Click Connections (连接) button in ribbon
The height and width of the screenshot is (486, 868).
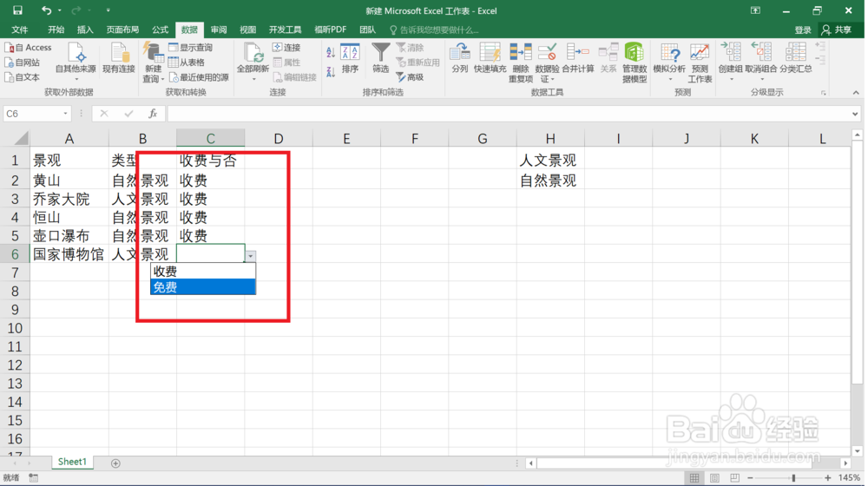point(286,48)
